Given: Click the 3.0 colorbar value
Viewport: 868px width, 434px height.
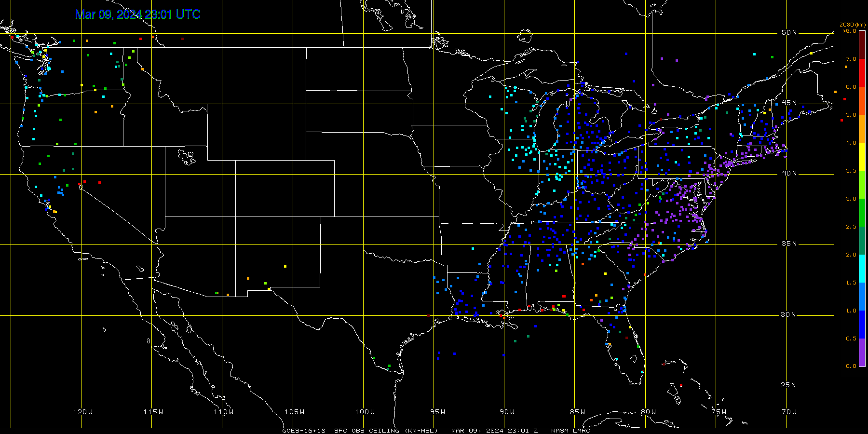Looking at the screenshot, I should pos(851,199).
